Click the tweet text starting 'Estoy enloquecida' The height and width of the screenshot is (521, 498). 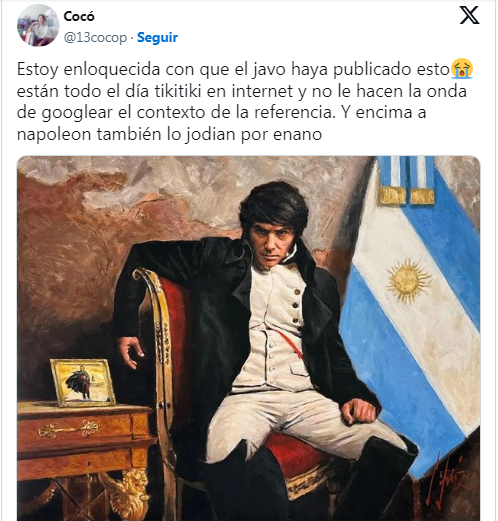click(245, 102)
